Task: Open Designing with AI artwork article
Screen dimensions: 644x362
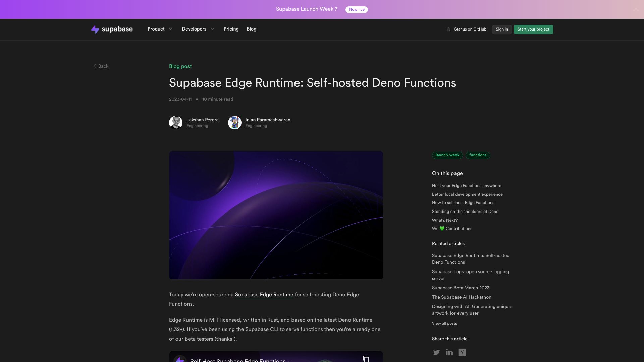Action: pos(472,310)
